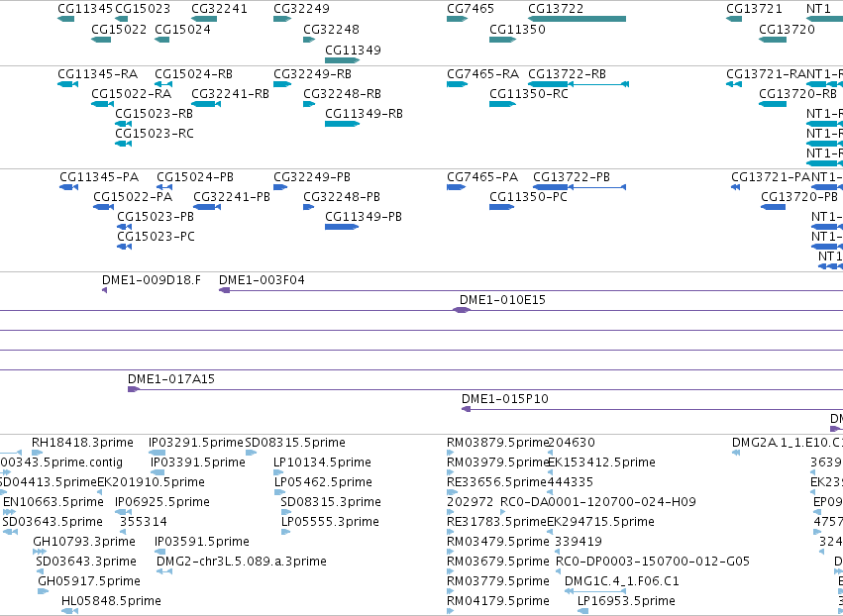The height and width of the screenshot is (616, 843).
Task: Select BAC clone DME1-009D18.F
Action: 152,280
